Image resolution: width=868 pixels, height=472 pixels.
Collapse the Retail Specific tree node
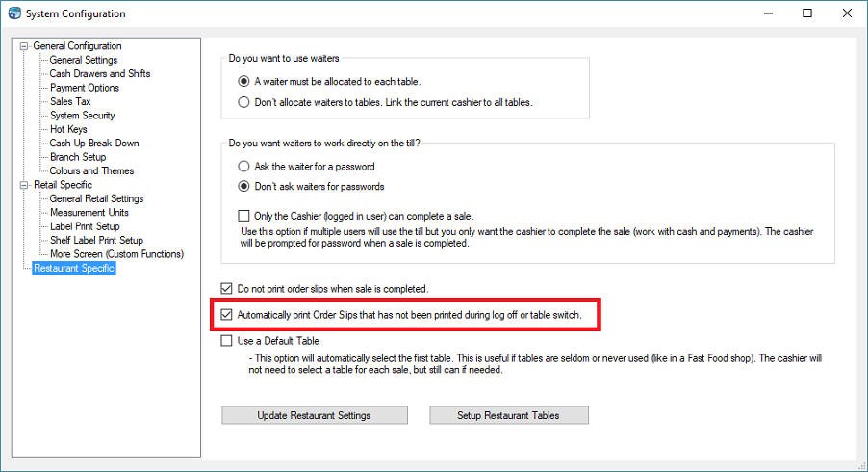[x=24, y=185]
